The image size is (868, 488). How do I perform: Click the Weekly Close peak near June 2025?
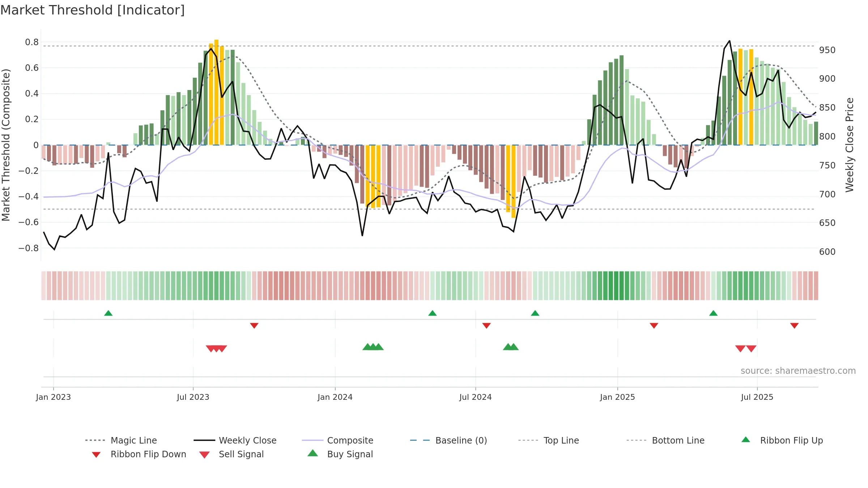click(729, 41)
